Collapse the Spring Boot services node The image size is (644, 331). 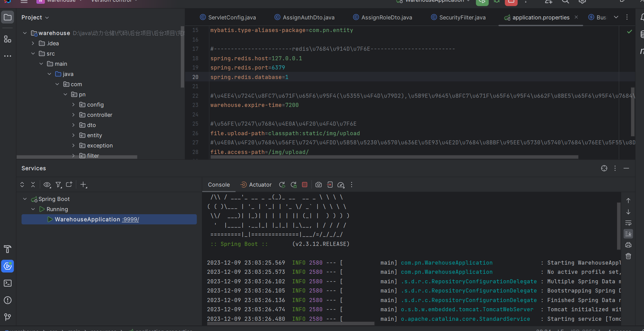pyautogui.click(x=25, y=199)
